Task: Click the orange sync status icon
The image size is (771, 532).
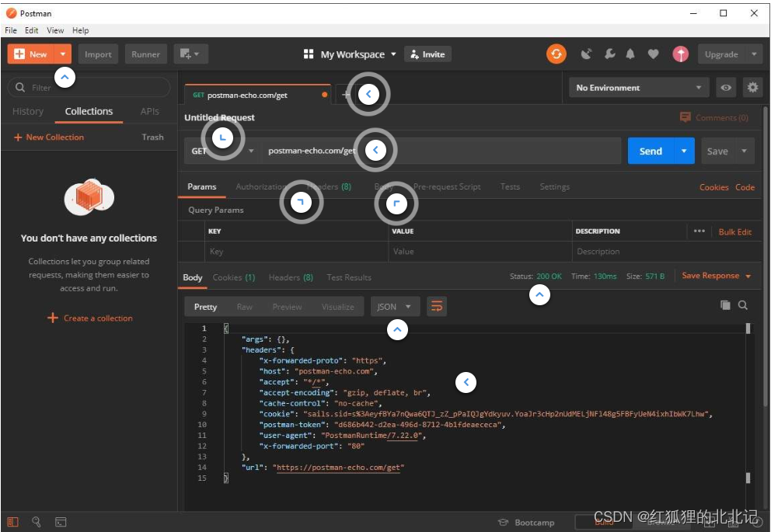Action: (x=556, y=54)
